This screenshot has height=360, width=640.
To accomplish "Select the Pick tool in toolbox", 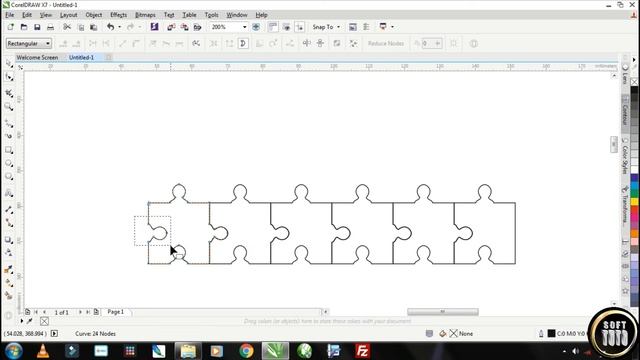I will 9,63.
